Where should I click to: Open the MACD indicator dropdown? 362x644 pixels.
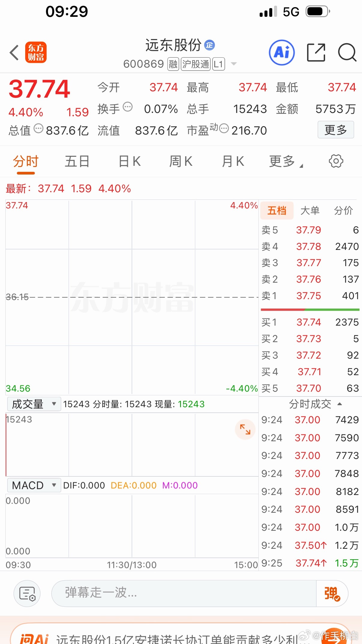point(34,485)
